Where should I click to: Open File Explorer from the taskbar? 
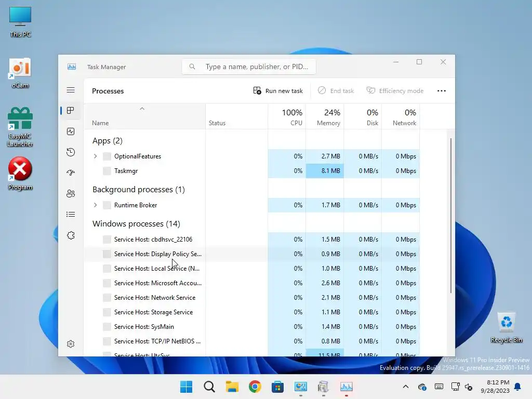pyautogui.click(x=232, y=387)
